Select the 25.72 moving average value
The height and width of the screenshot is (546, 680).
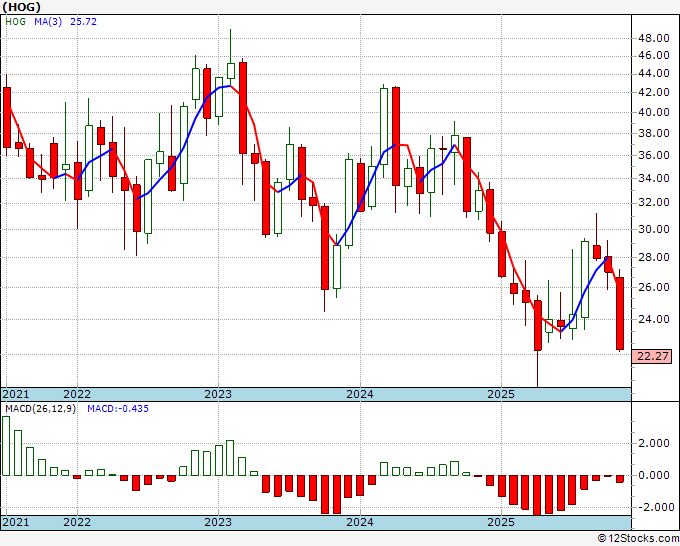(x=83, y=22)
